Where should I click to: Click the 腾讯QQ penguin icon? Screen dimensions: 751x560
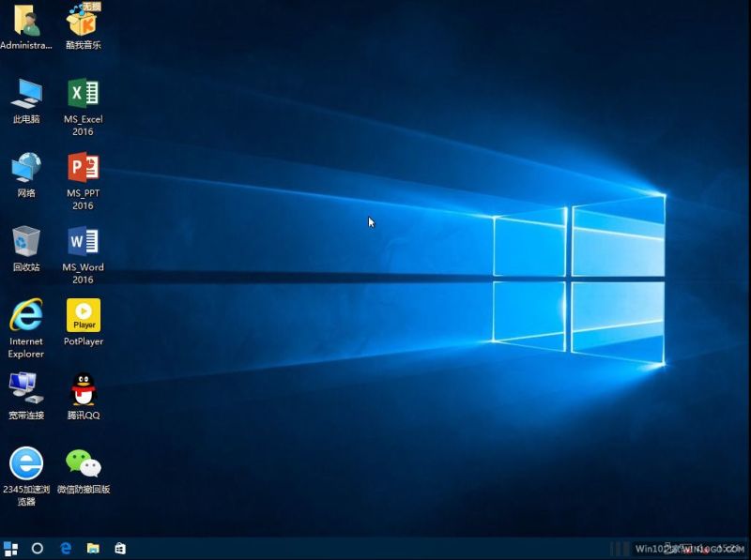84,388
